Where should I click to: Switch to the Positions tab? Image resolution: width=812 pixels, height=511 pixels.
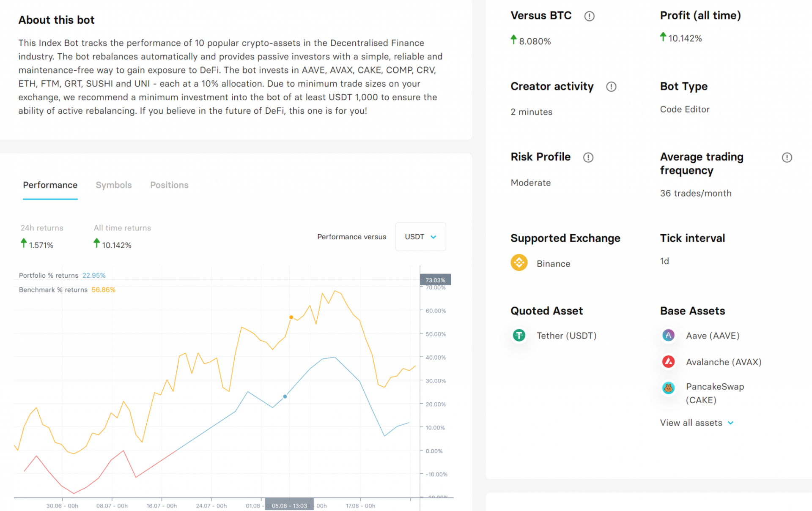click(169, 185)
